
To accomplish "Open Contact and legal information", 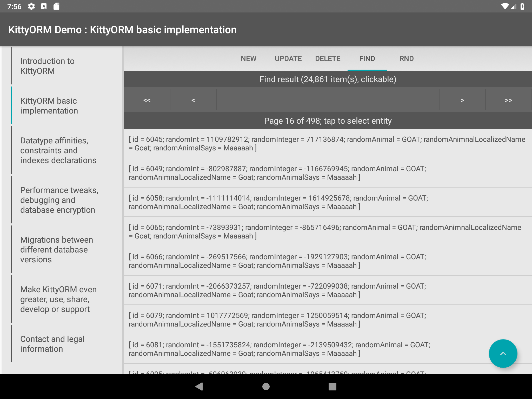I will [x=66, y=344].
